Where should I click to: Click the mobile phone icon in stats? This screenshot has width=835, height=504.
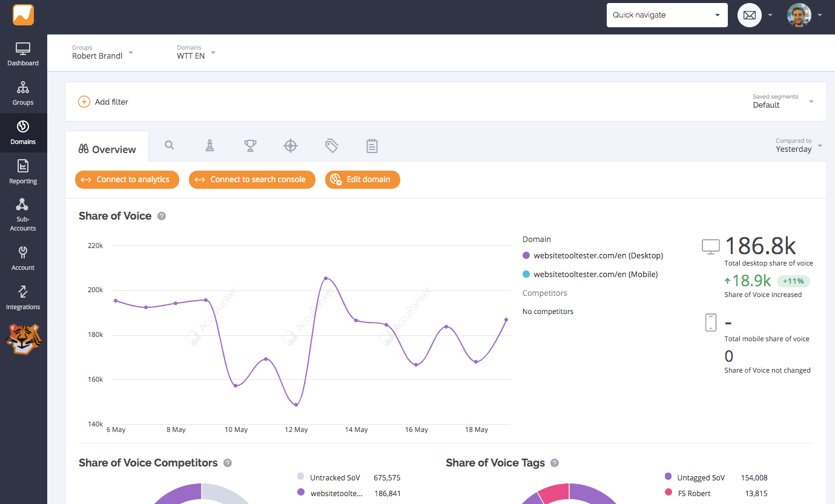711,322
